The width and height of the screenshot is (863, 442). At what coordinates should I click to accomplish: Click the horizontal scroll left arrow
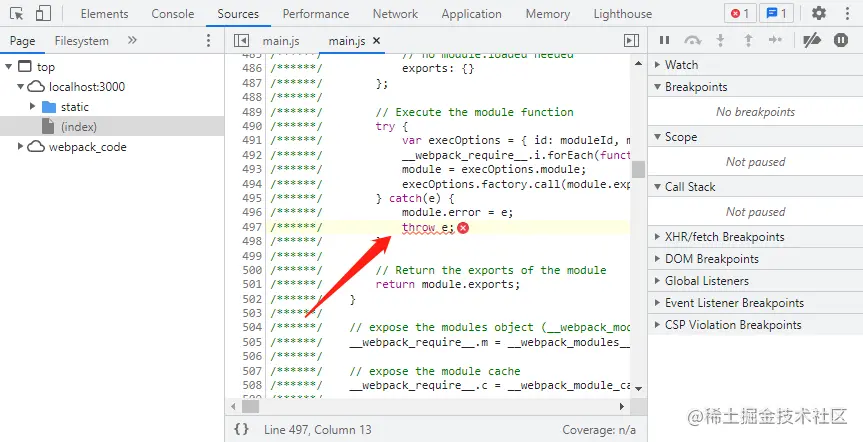[233, 406]
